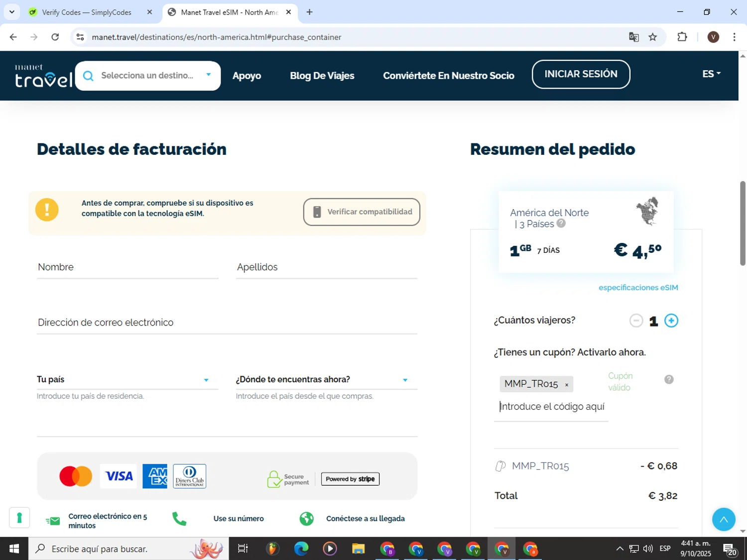Go back to previous page
This screenshot has width=747, height=560.
point(13,37)
